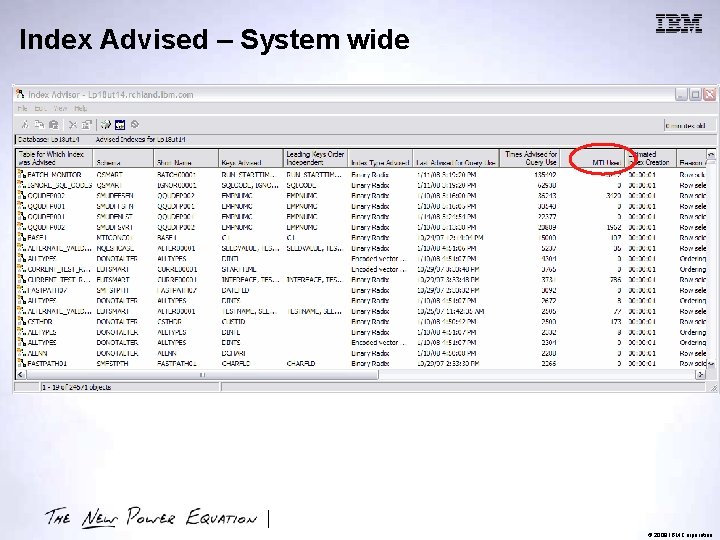Sort by the Schema column header
The height and width of the screenshot is (540, 720).
[124, 158]
